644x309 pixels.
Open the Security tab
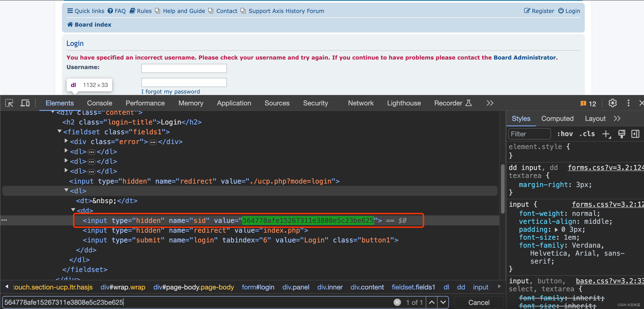pos(315,103)
